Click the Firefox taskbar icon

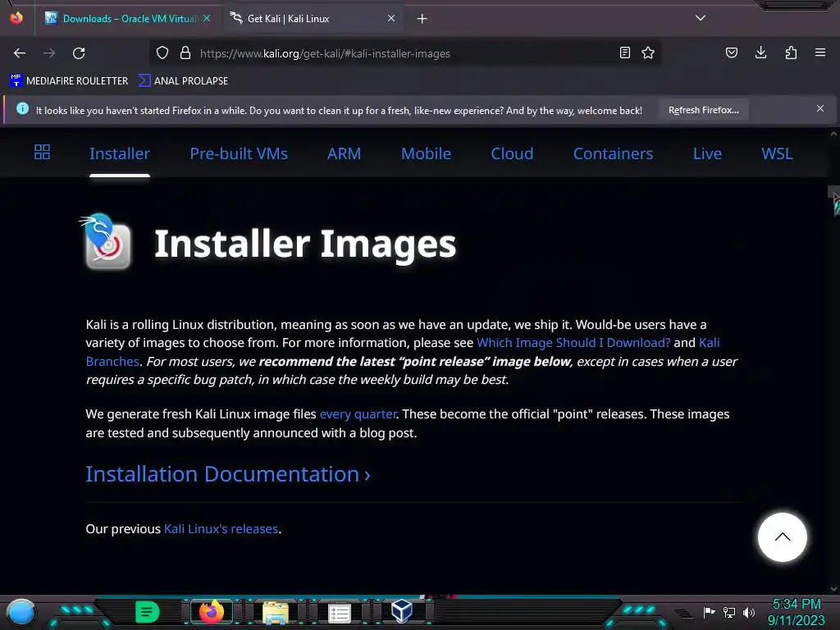212,612
